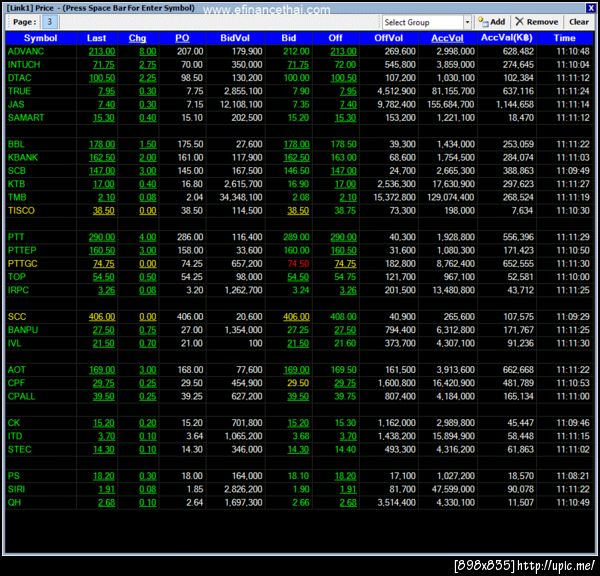
Task: Select the PTTEP symbol
Action: click(x=22, y=250)
